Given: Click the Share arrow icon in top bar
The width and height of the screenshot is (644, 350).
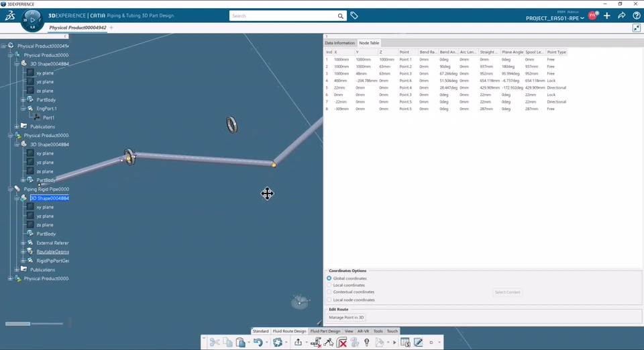Looking at the screenshot, I should 621,15.
